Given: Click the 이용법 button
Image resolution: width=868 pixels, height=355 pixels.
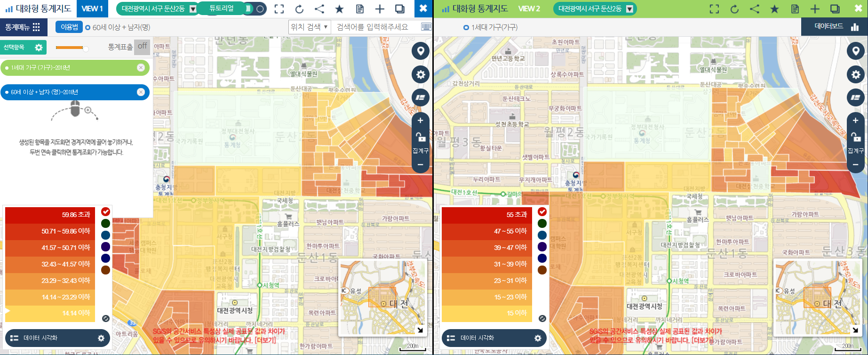Looking at the screenshot, I should tap(69, 27).
